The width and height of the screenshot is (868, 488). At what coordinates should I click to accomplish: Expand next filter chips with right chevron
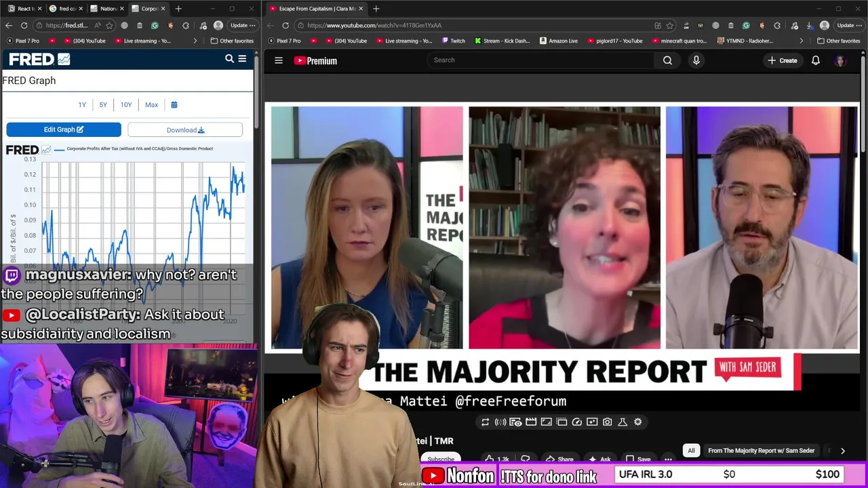[x=843, y=451]
